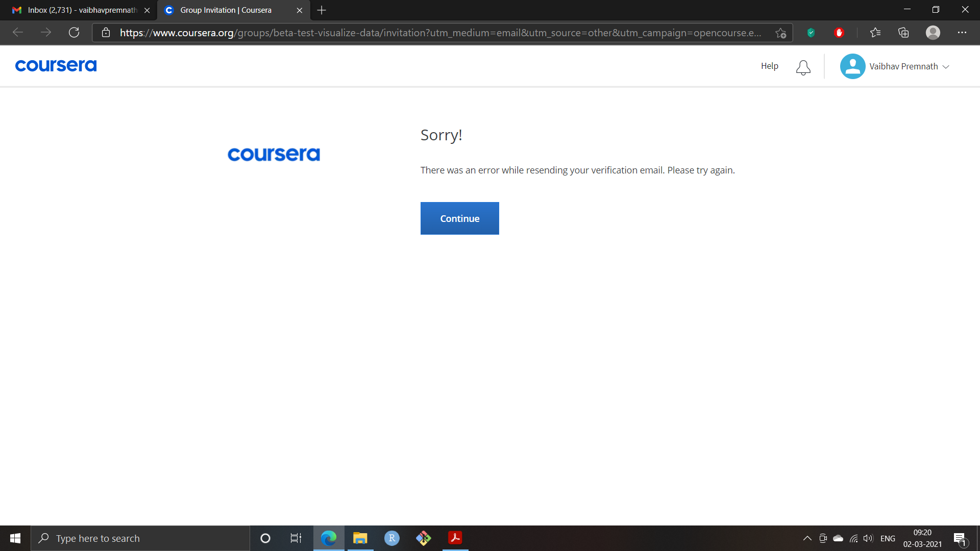View site information lock icon

[x=106, y=33]
